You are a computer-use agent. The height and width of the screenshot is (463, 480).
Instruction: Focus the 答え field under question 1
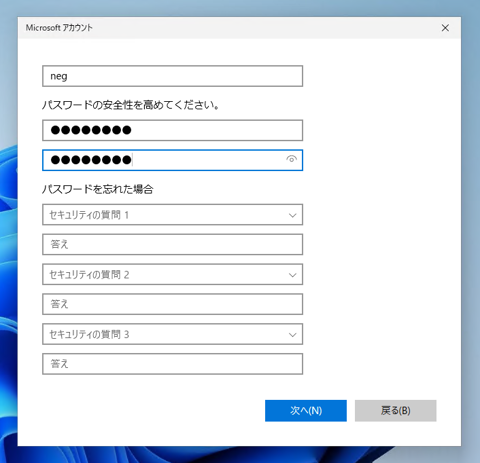click(172, 244)
